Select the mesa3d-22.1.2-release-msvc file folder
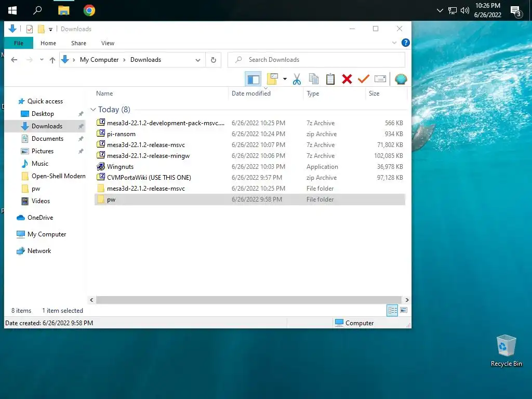This screenshot has height=399, width=532. pos(250,188)
